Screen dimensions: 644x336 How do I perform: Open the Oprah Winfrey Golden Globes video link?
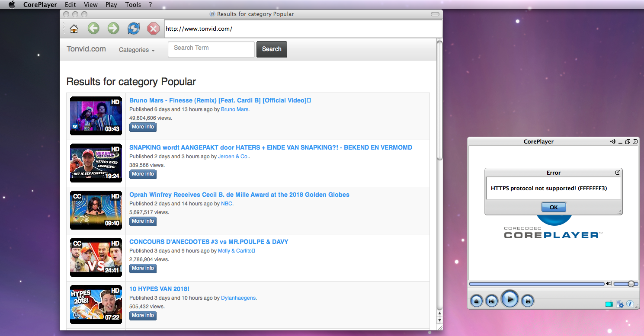click(x=239, y=195)
